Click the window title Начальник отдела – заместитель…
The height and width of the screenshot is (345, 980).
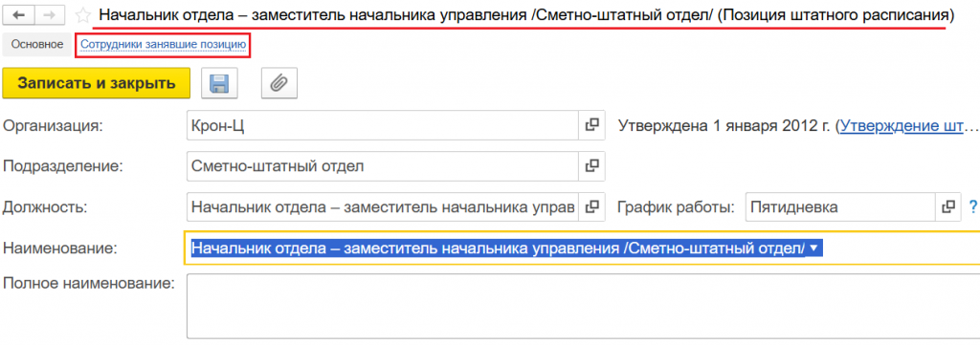tap(527, 14)
